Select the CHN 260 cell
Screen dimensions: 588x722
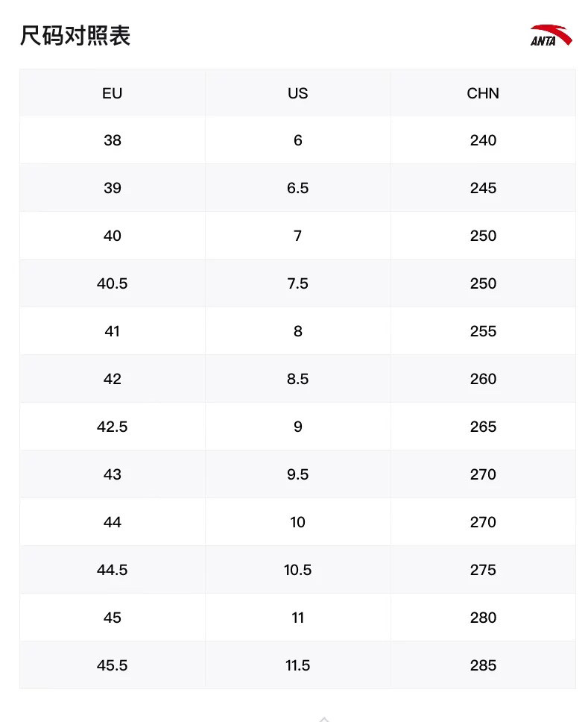483,379
